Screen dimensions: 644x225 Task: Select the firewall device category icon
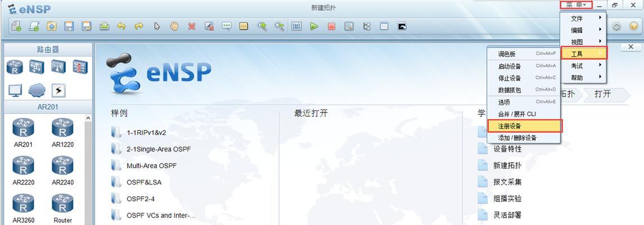(x=80, y=67)
